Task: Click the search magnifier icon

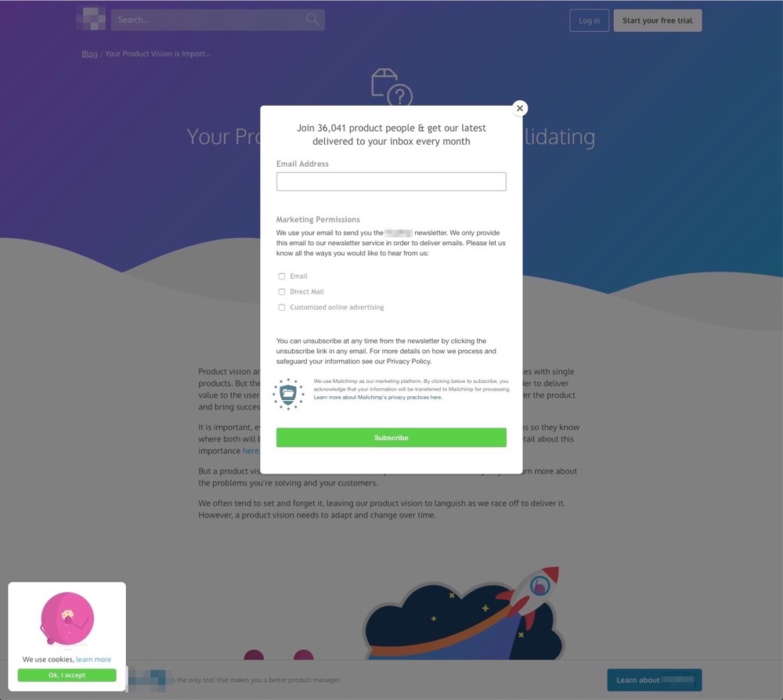Action: click(x=312, y=20)
